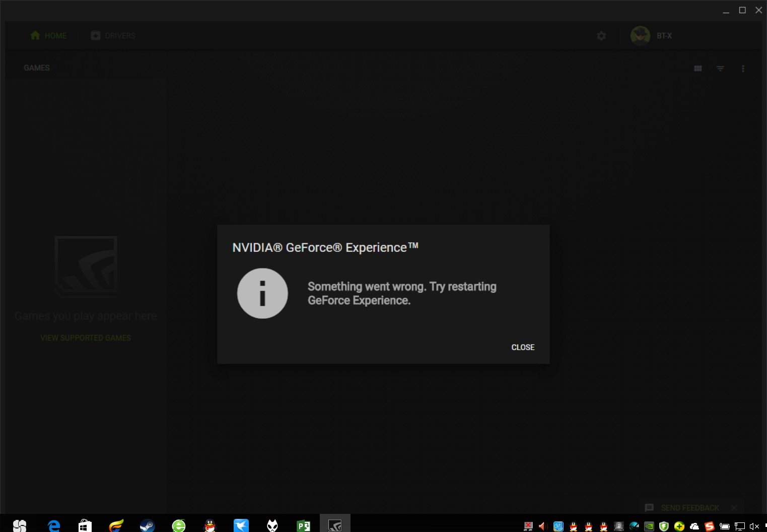This screenshot has height=532, width=767.
Task: Switch games to grid view
Action: [698, 69]
